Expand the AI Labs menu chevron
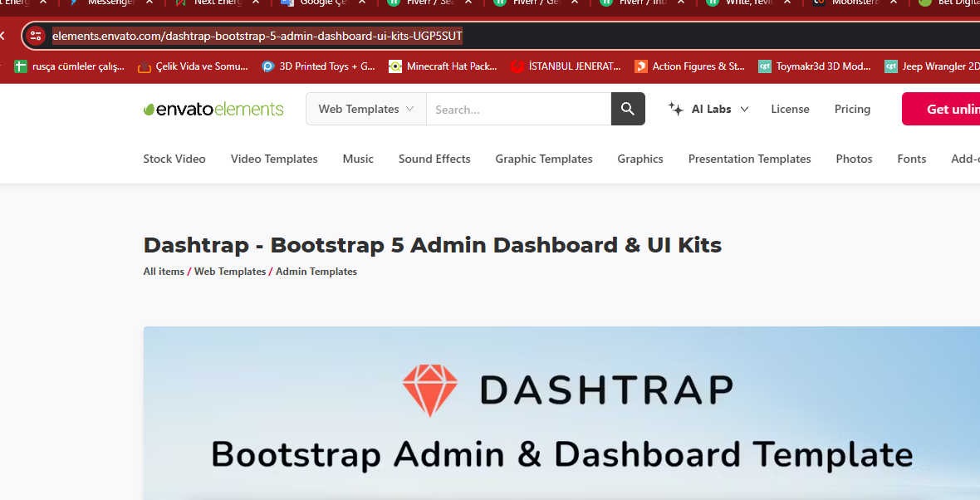 point(744,110)
